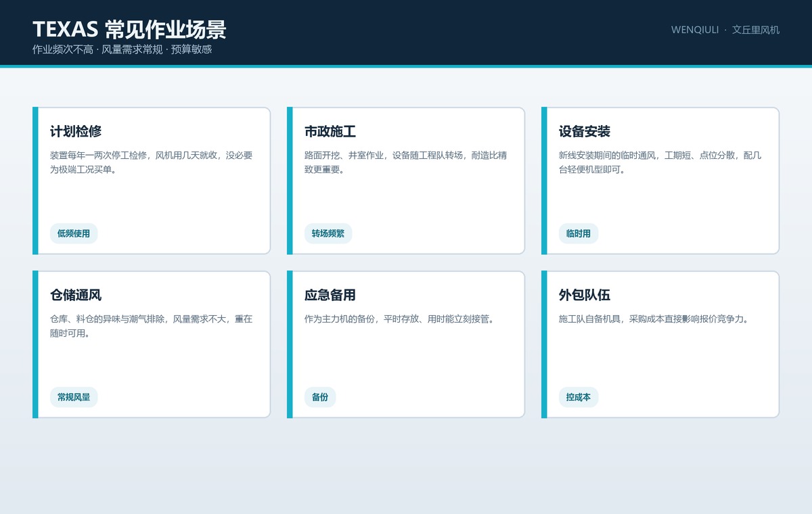The image size is (812, 514).
Task: Click the WENQIULI · 文丘里风机 header text
Action: (725, 30)
